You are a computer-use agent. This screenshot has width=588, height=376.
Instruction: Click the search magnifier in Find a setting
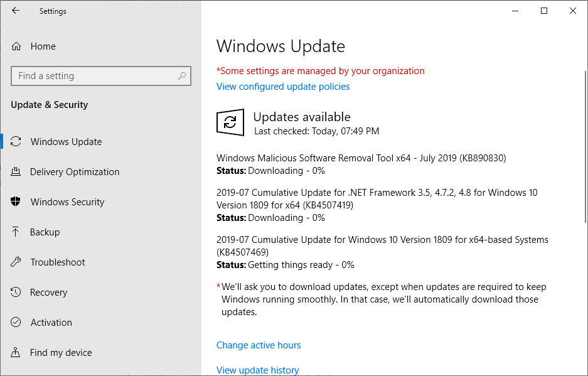182,76
